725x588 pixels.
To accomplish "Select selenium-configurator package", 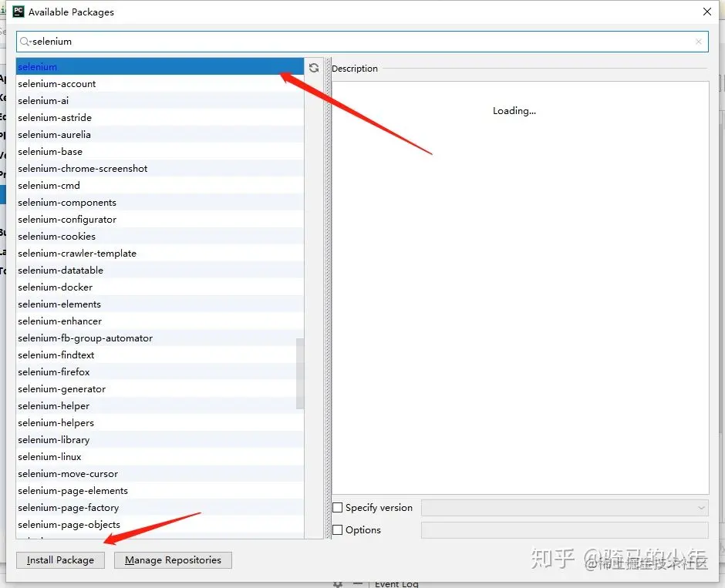I will coord(160,220).
